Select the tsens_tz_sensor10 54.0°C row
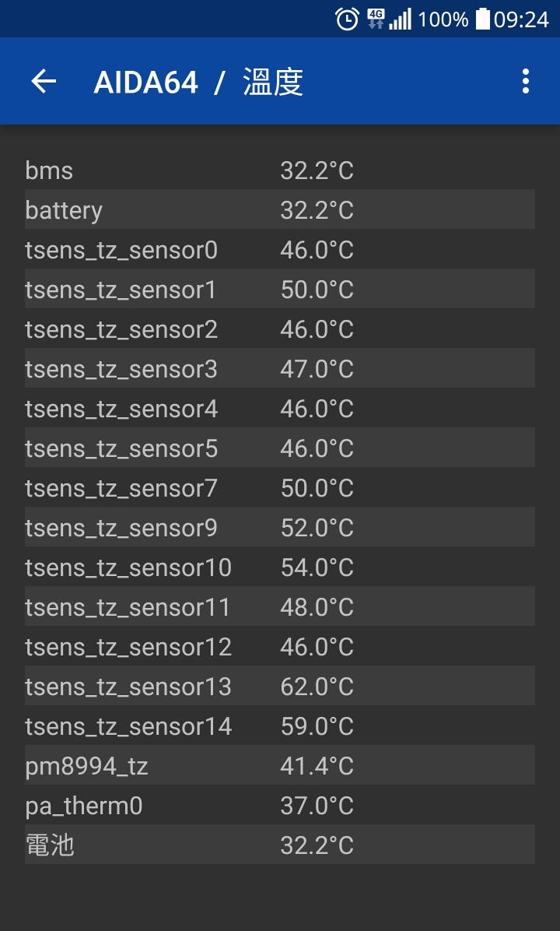Image resolution: width=560 pixels, height=931 pixels. click(280, 567)
